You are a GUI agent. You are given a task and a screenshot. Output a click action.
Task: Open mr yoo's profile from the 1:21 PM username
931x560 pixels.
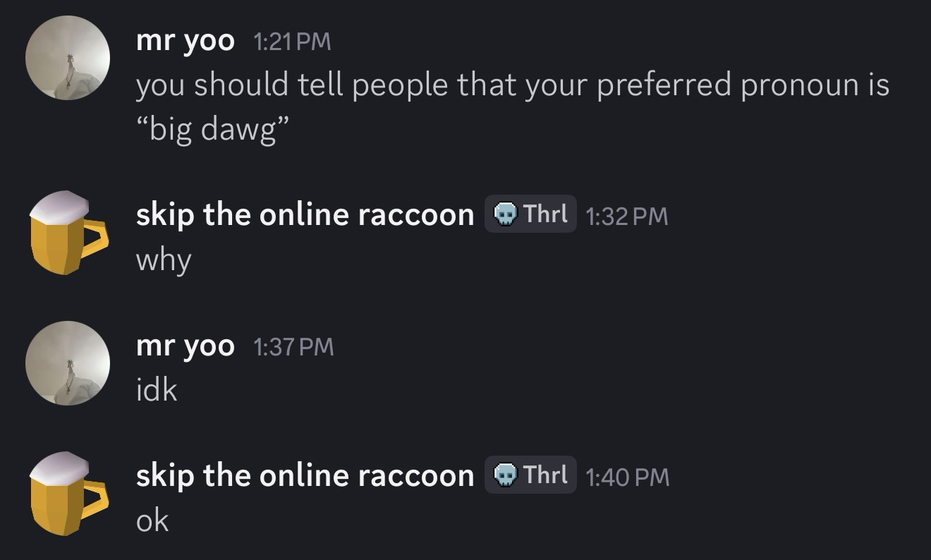(x=185, y=41)
